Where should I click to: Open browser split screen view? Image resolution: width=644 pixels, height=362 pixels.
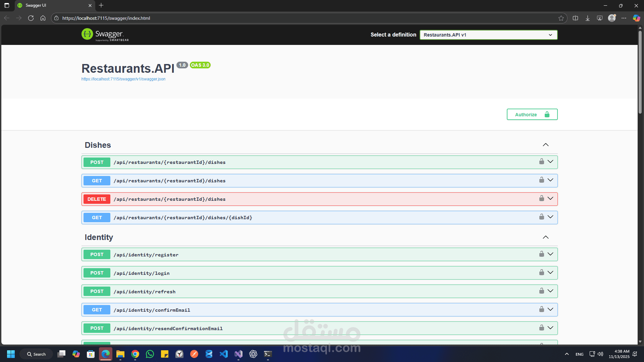point(576,18)
